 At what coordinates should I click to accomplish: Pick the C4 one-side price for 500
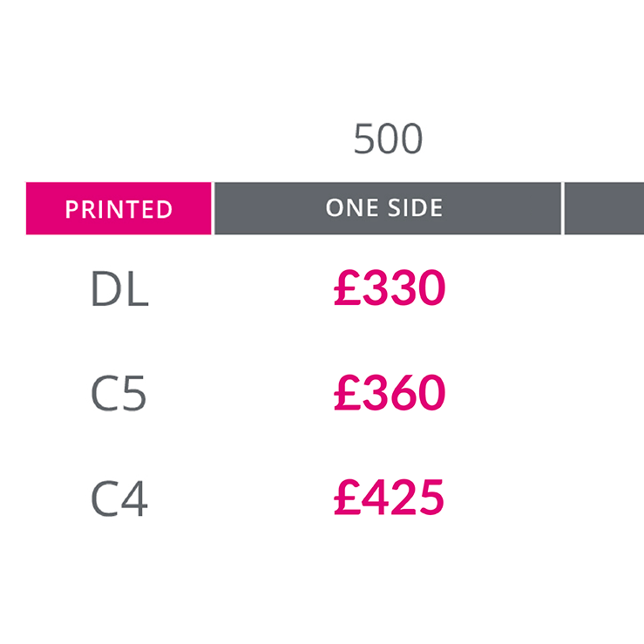pos(389,498)
